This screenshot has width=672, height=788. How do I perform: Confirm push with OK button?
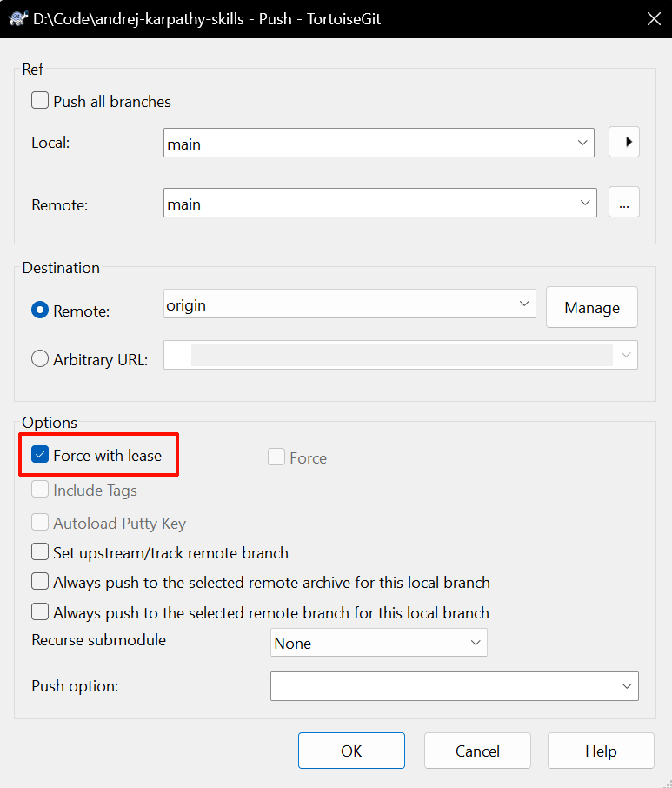(351, 751)
